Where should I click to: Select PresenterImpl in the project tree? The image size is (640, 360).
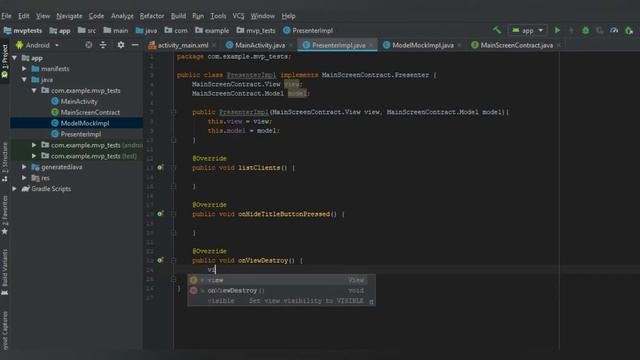coord(77,134)
